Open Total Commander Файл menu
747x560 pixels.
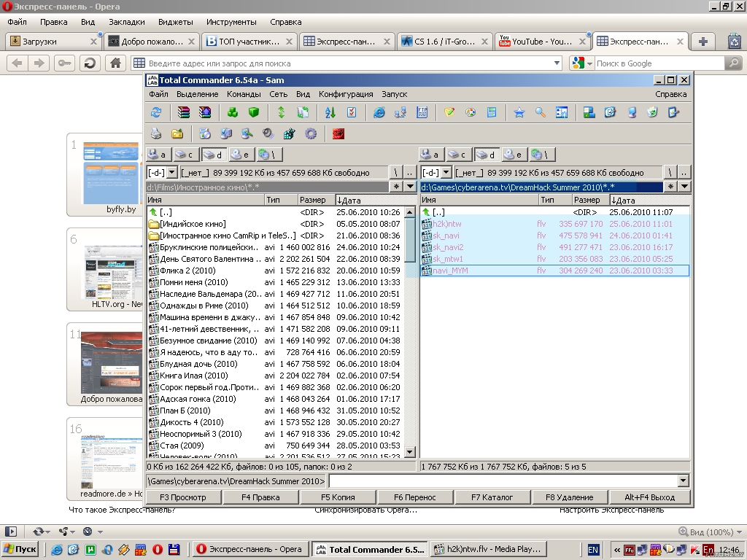[158, 94]
